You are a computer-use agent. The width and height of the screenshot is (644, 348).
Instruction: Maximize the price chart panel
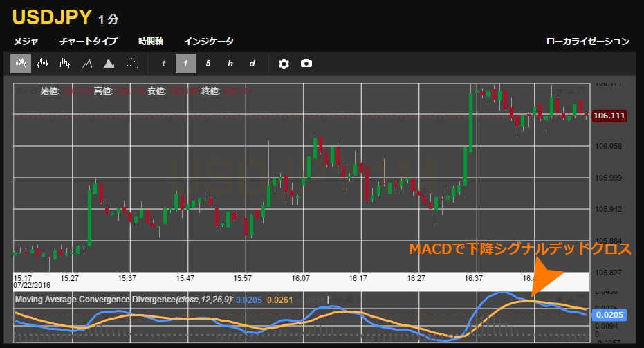581,91
